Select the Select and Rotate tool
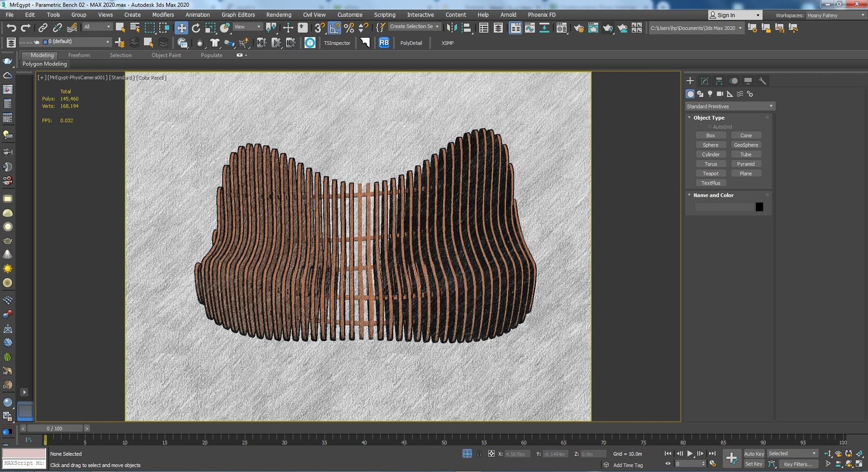This screenshot has height=472, width=868. 196,28
